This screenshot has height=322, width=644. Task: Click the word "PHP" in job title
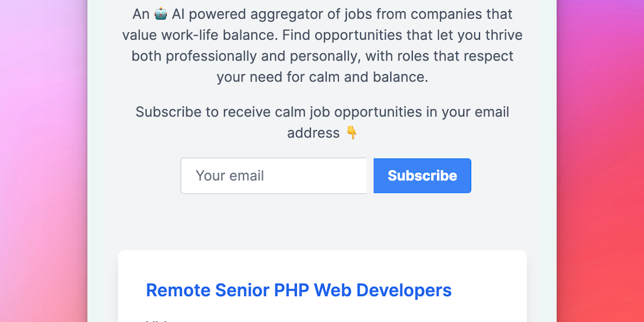click(x=291, y=290)
